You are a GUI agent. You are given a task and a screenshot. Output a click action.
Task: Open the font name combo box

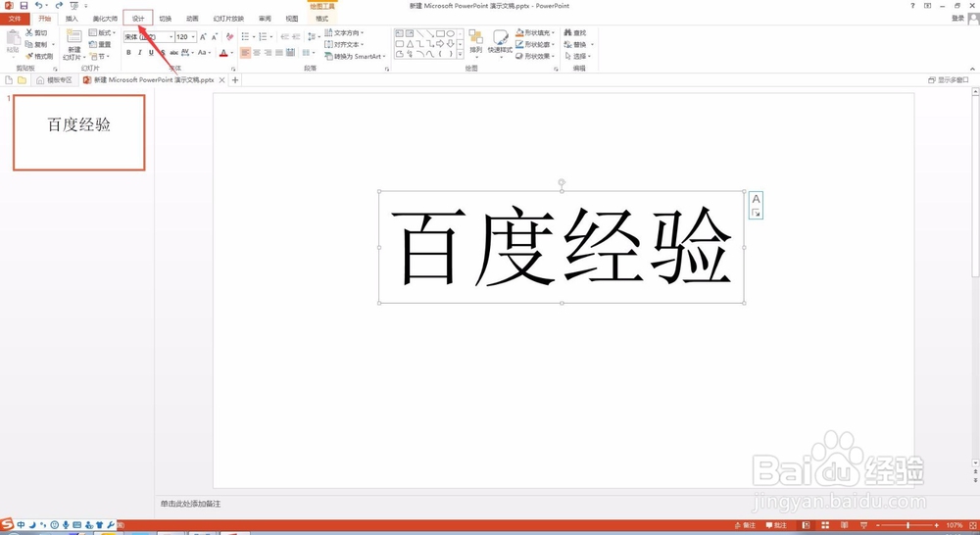149,37
